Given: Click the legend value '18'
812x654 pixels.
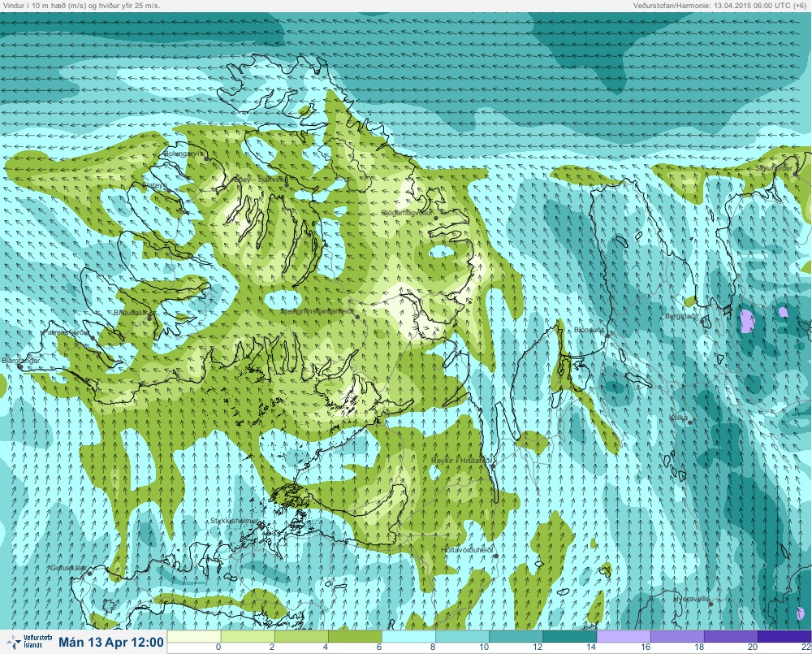Looking at the screenshot, I should click(x=698, y=648).
